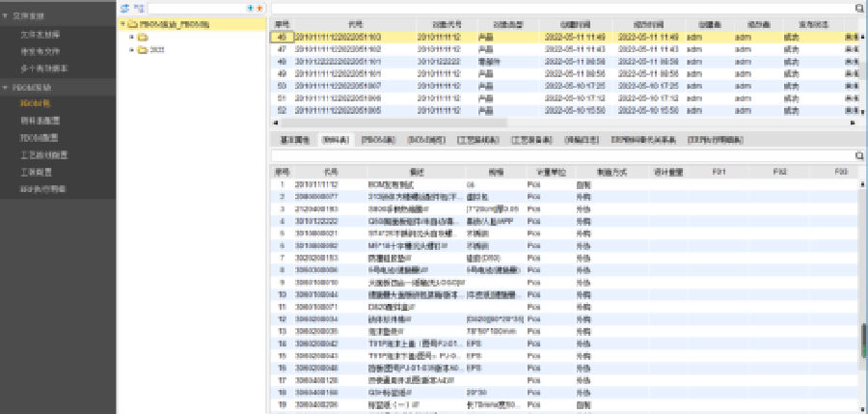Click the 2022 folder label in the tree

[157, 50]
